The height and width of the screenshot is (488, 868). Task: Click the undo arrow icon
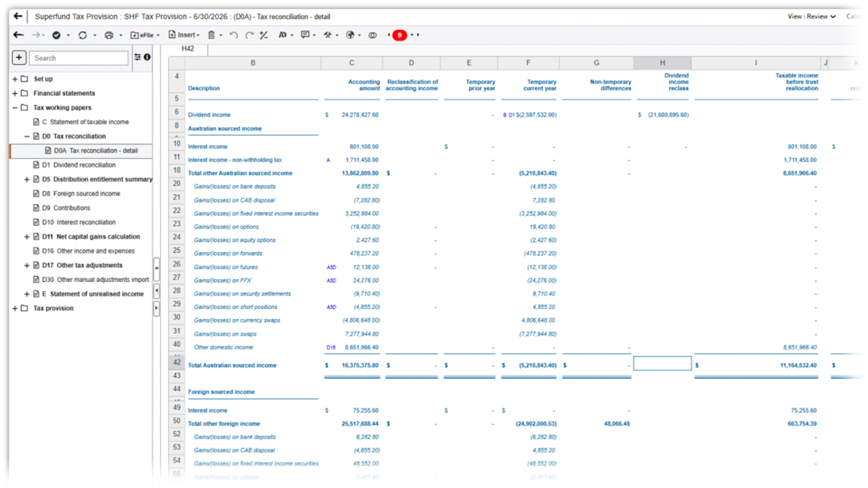233,35
